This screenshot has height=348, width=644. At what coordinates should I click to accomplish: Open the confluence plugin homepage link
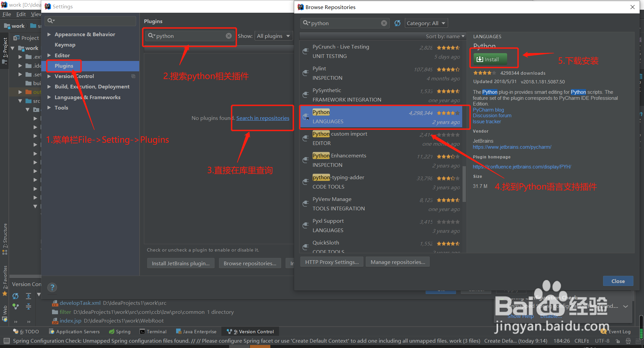pos(522,167)
